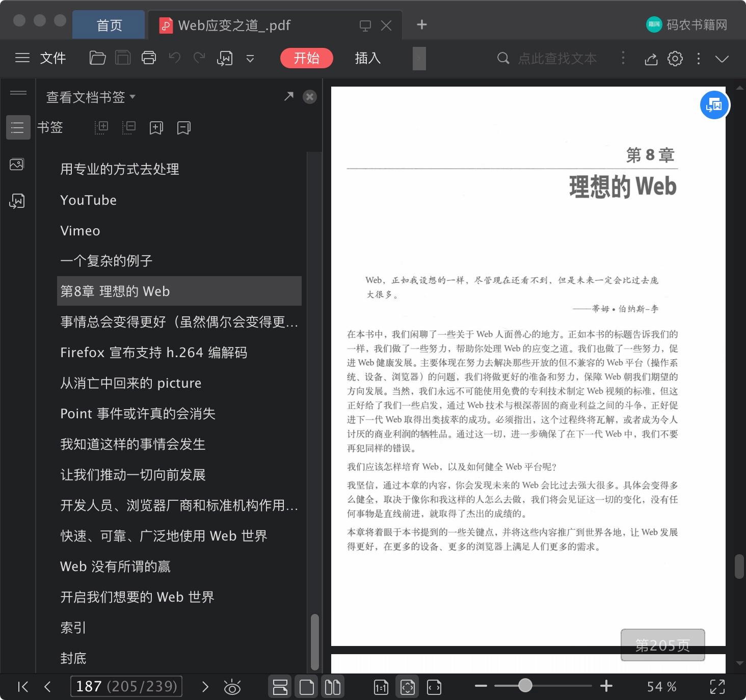The height and width of the screenshot is (700, 746).
Task: Click the add bookmark icon
Action: 156,127
